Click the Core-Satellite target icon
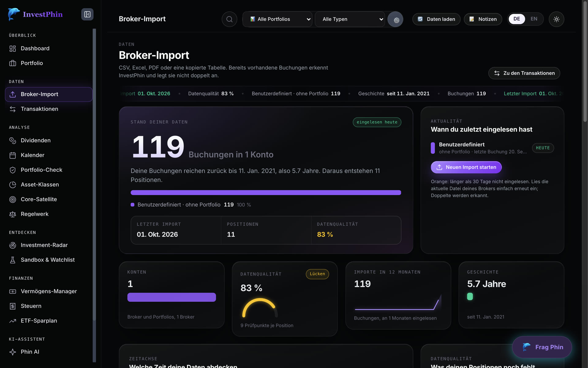The image size is (588, 368). point(13,199)
